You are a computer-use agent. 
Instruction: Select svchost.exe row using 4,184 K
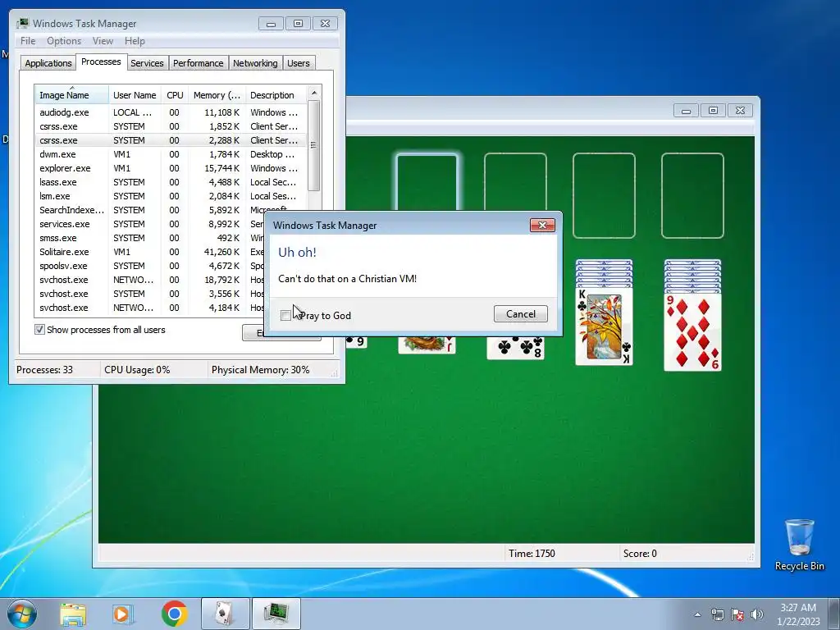click(x=150, y=308)
